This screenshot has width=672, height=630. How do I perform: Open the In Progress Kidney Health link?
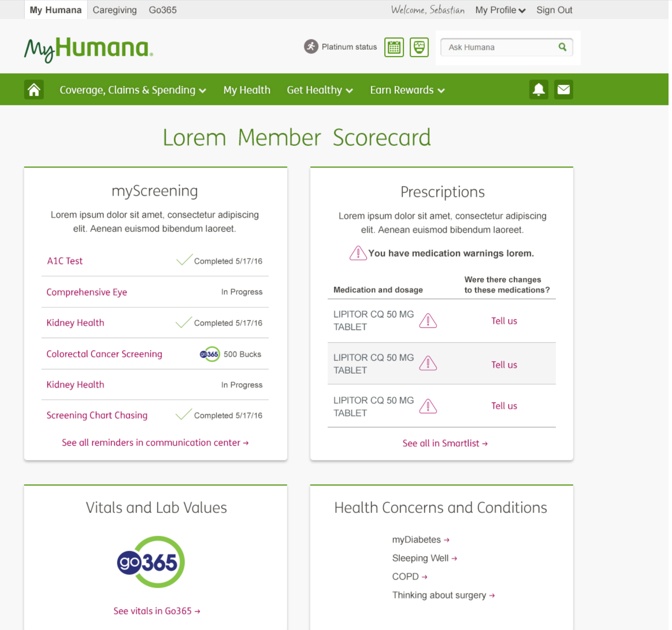pyautogui.click(x=75, y=384)
